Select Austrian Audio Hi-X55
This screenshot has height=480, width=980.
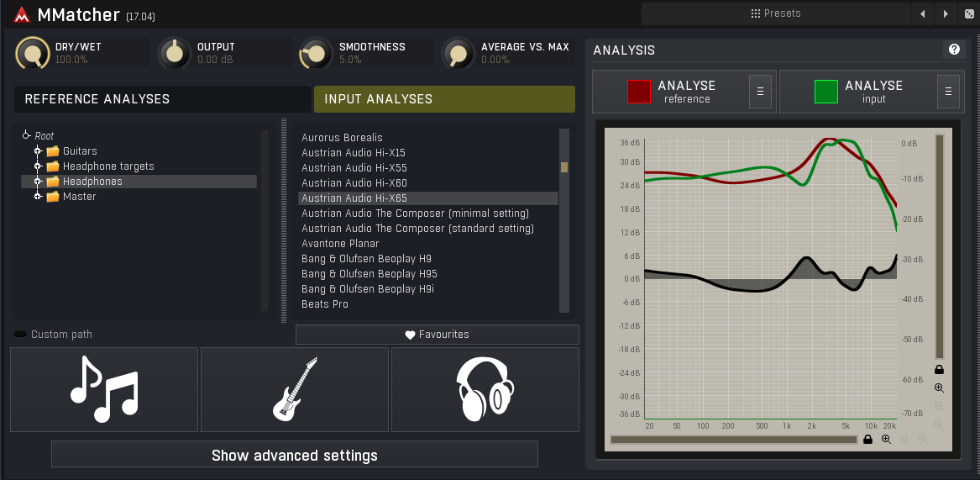428,168
